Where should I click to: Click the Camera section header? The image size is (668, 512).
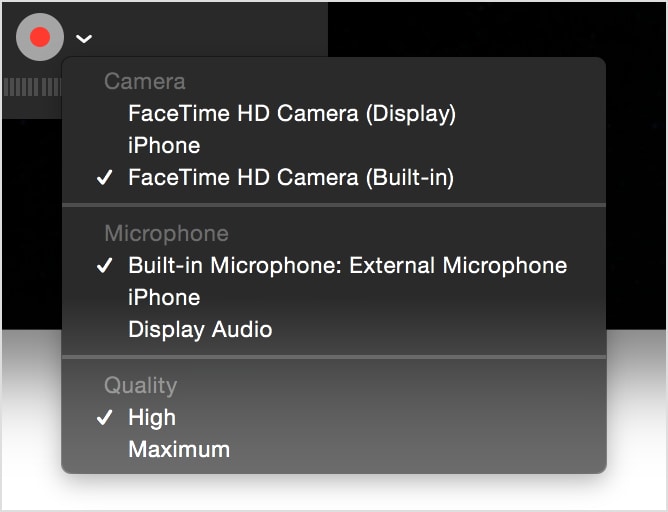pyautogui.click(x=145, y=82)
